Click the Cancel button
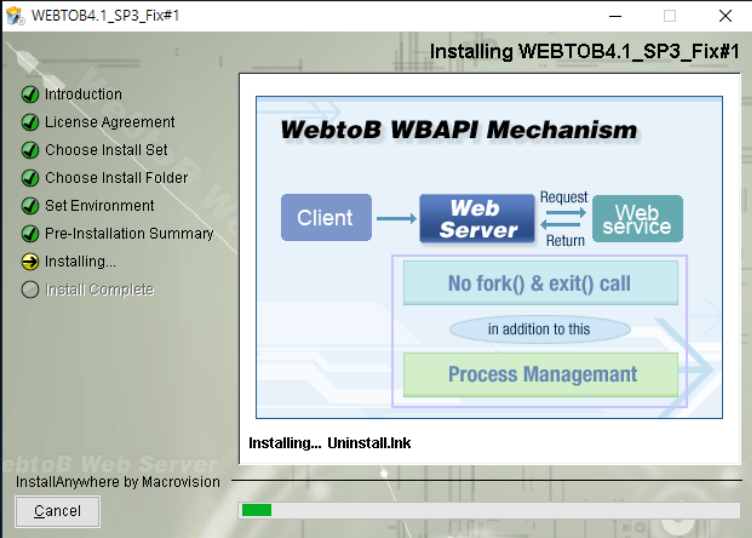752x538 pixels. [58, 511]
